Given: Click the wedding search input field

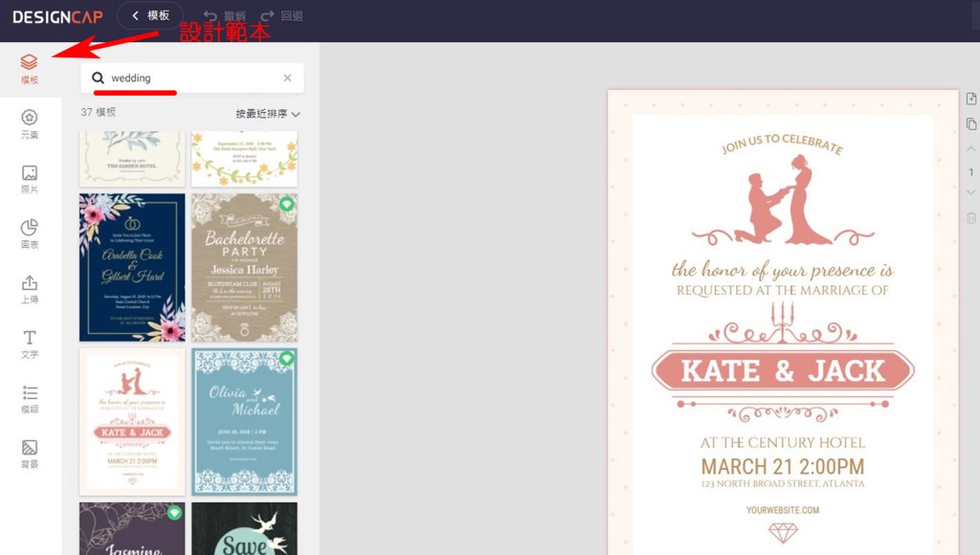Looking at the screenshot, I should (x=191, y=78).
